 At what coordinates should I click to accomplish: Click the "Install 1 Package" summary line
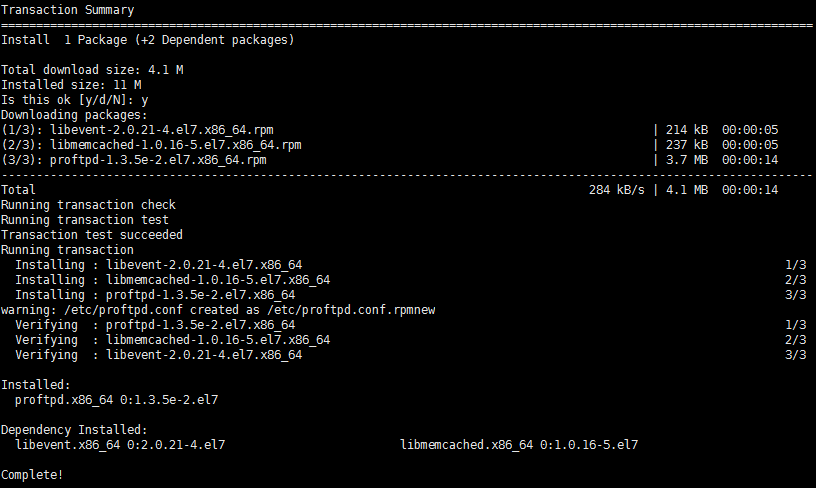(x=147, y=40)
